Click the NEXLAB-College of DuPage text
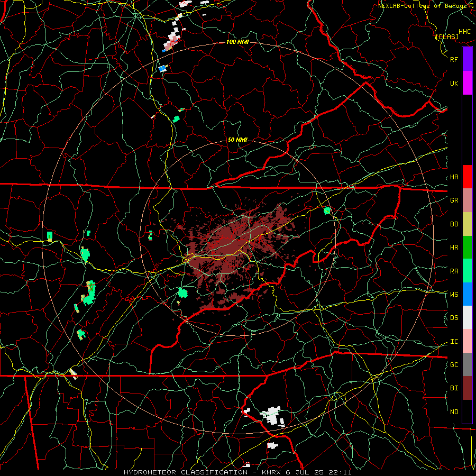This screenshot has height=476, width=476. click(x=424, y=6)
